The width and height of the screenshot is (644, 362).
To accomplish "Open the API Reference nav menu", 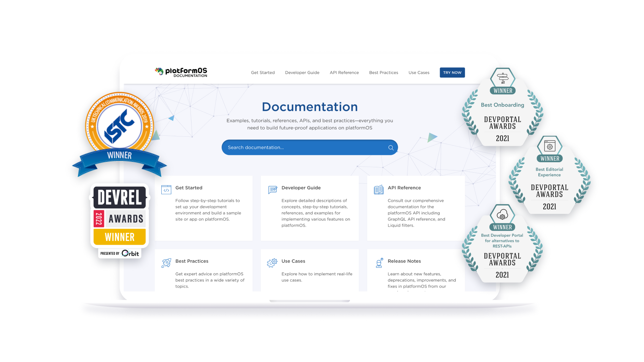I will 344,72.
